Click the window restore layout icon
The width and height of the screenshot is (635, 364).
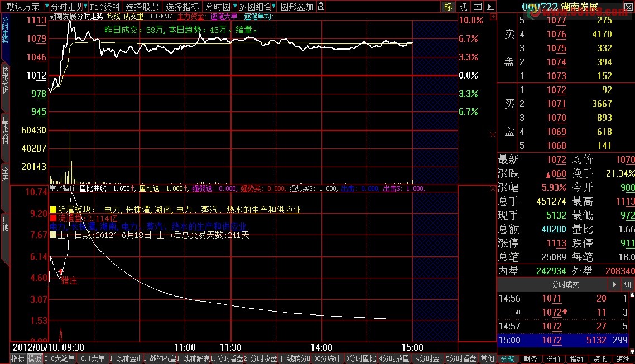[x=478, y=7]
